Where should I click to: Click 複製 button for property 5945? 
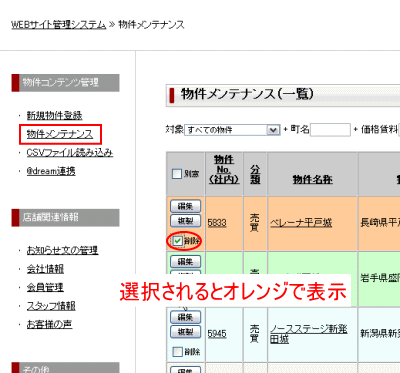(x=186, y=332)
